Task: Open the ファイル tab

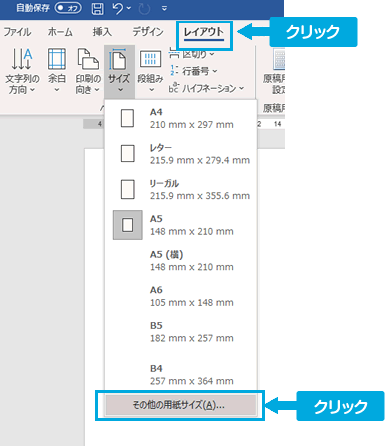Action: pos(17,32)
